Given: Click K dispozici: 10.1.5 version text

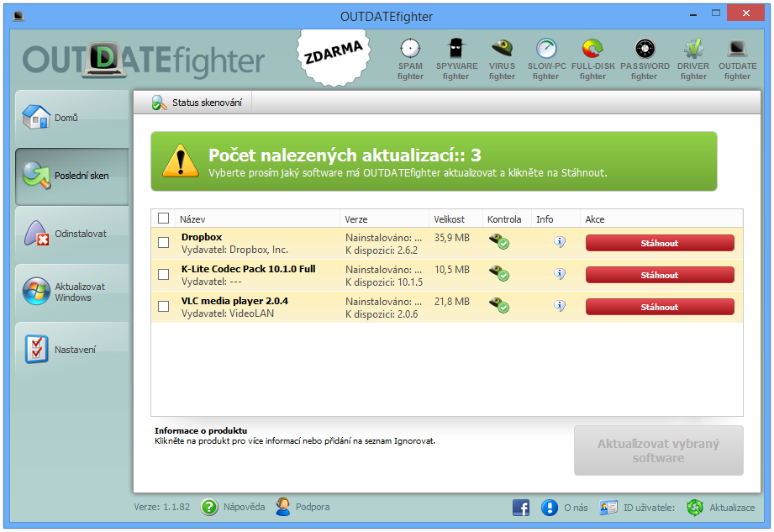Looking at the screenshot, I should pyautogui.click(x=384, y=282).
